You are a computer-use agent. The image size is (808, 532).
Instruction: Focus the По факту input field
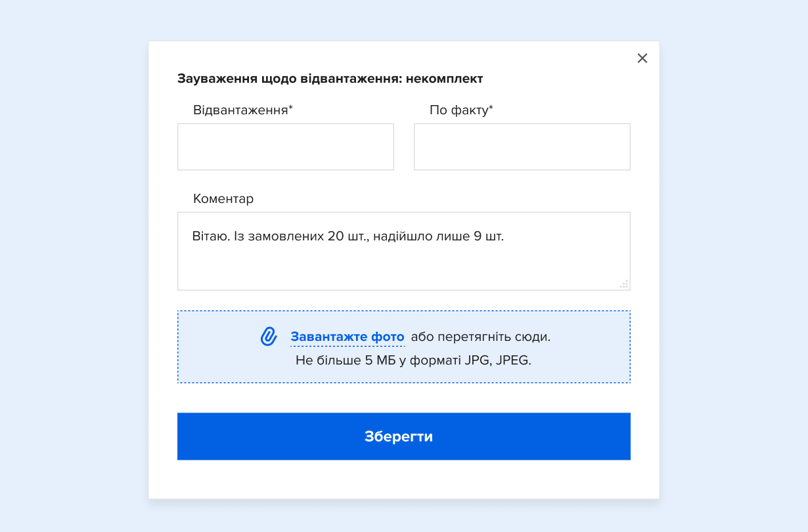(522, 146)
